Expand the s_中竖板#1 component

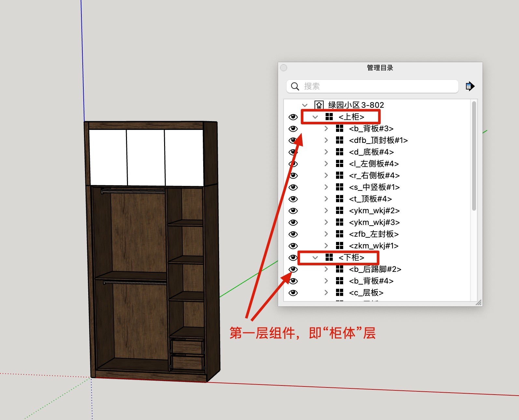326,187
